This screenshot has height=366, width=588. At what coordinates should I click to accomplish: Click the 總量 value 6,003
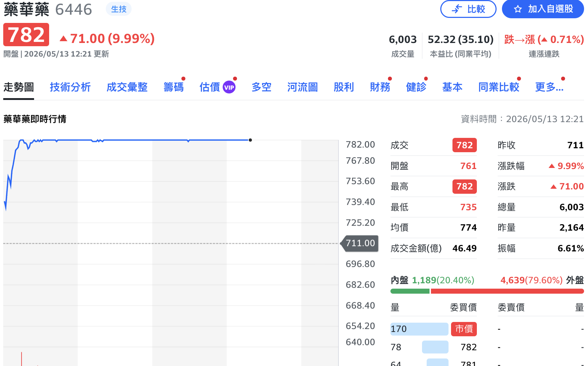point(572,207)
